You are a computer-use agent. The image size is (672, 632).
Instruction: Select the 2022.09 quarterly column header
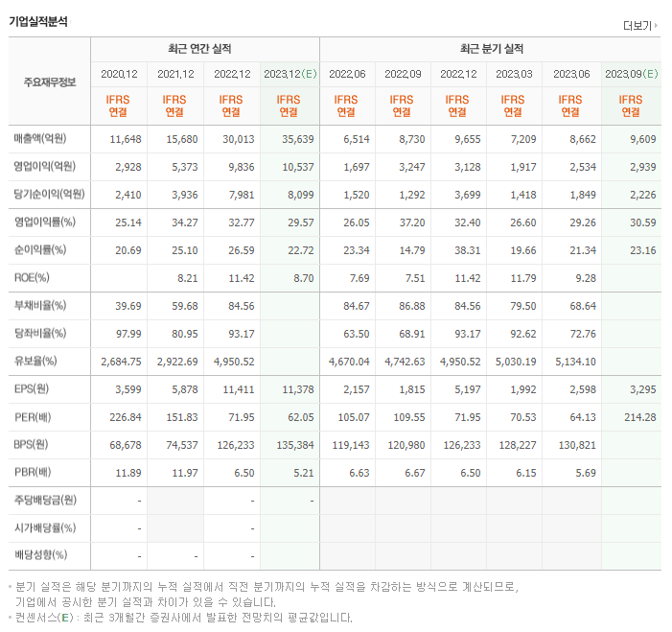pyautogui.click(x=403, y=74)
